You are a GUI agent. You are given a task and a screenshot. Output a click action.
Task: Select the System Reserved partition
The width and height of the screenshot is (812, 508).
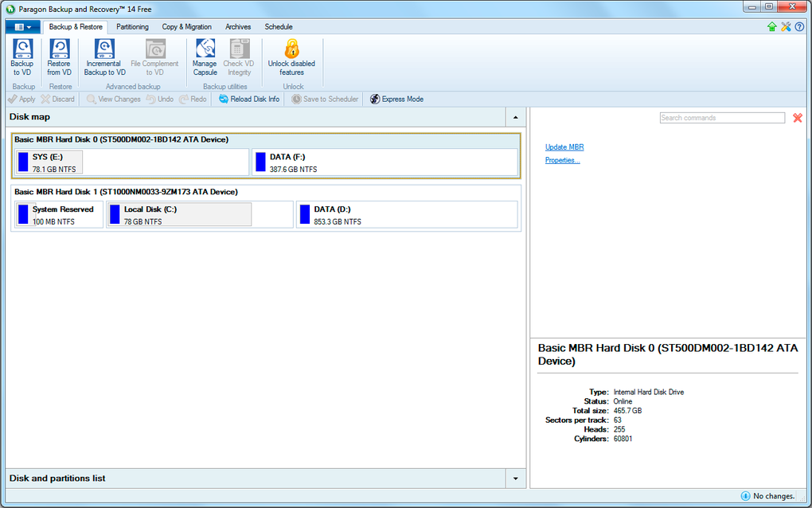tap(59, 214)
